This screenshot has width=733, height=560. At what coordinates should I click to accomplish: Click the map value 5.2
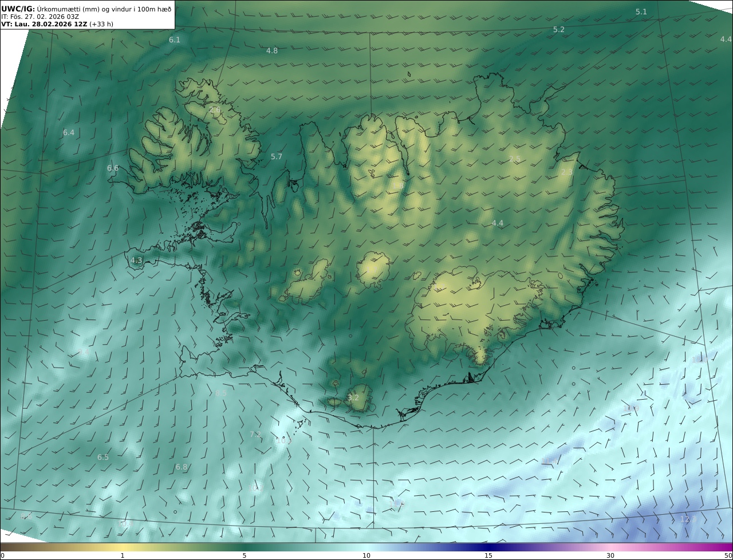coord(559,30)
